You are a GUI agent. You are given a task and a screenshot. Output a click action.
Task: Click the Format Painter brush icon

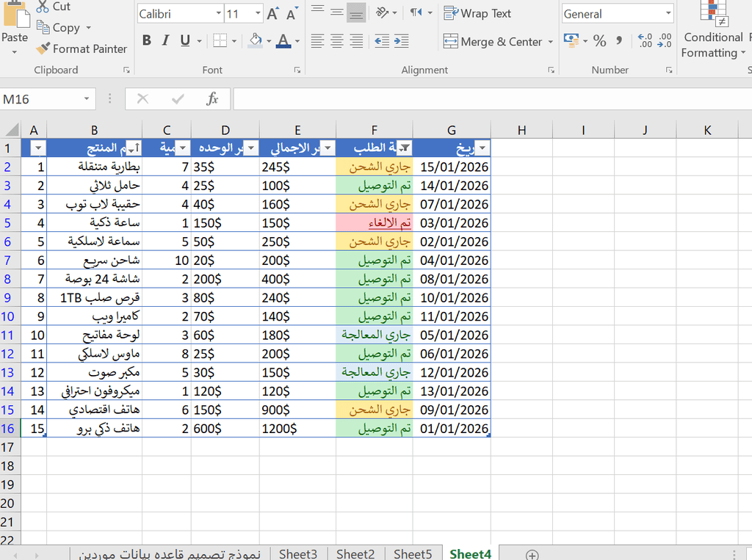click(43, 49)
